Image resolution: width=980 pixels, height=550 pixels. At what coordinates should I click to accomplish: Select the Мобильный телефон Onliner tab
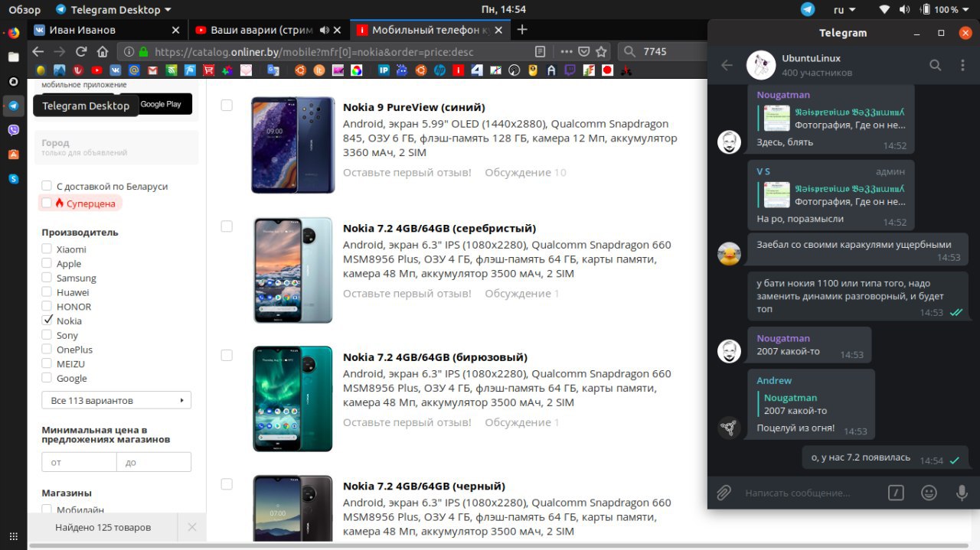pyautogui.click(x=430, y=30)
